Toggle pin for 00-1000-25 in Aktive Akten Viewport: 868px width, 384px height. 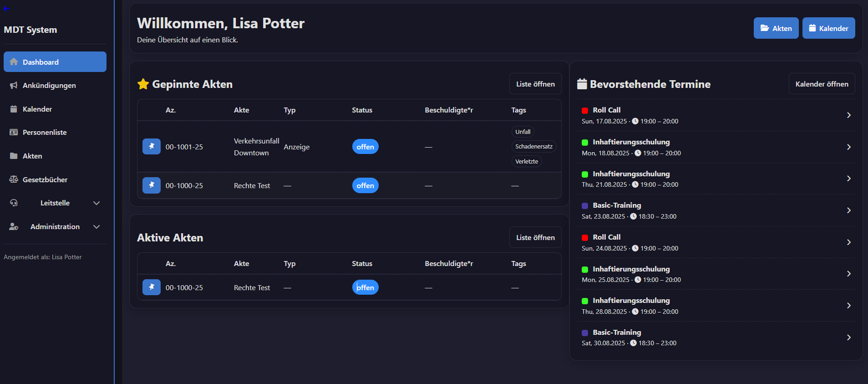[x=152, y=287]
